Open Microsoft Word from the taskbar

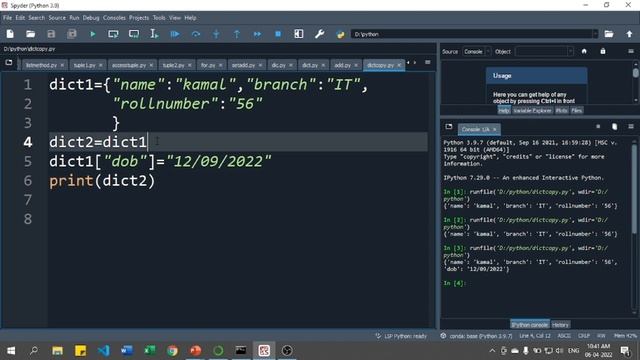pyautogui.click(x=127, y=351)
